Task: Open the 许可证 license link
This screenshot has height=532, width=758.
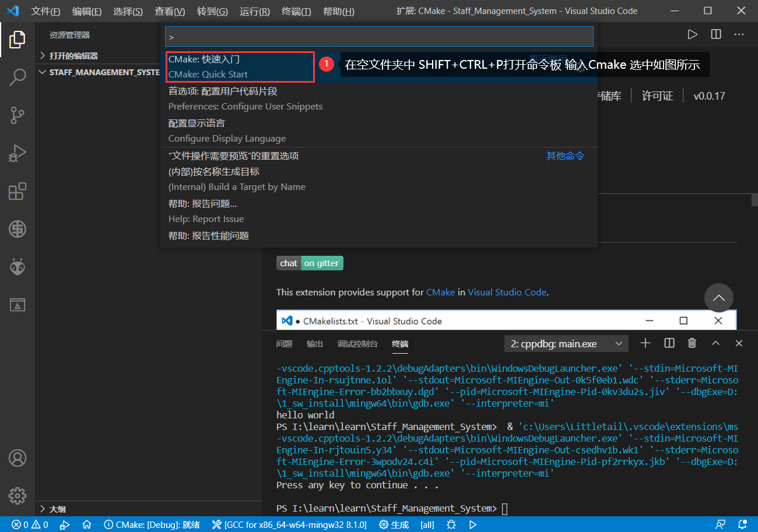Action: point(657,96)
